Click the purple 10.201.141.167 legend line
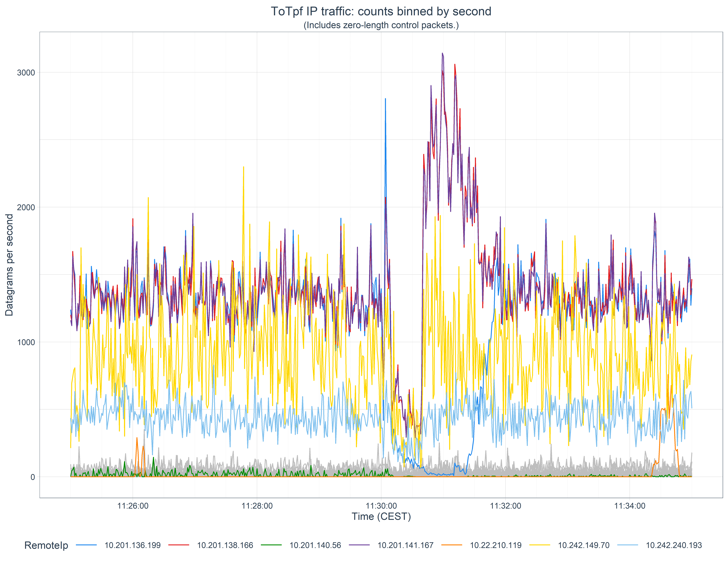728x563 pixels. click(359, 545)
